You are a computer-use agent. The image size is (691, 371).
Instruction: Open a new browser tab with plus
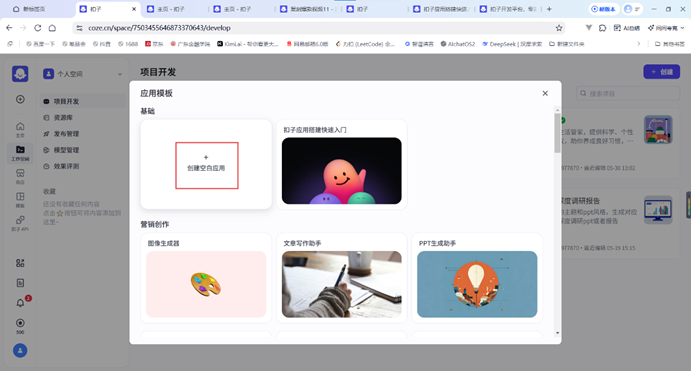click(x=549, y=9)
